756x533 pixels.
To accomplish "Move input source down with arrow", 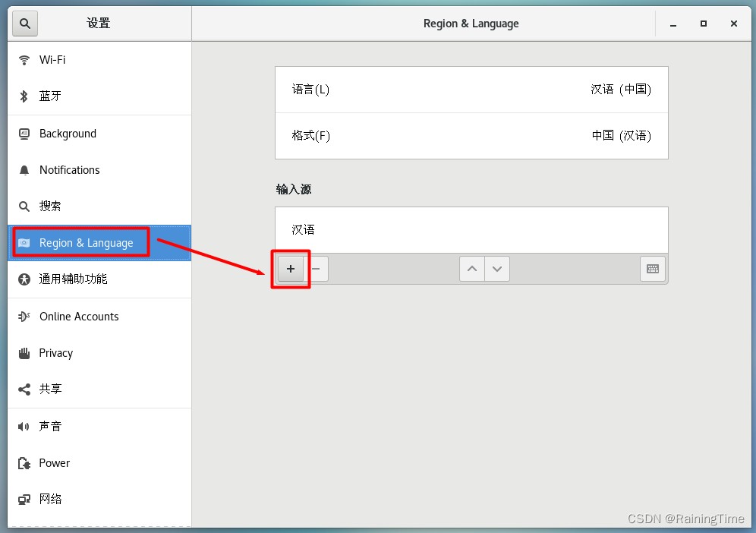I will (x=497, y=269).
